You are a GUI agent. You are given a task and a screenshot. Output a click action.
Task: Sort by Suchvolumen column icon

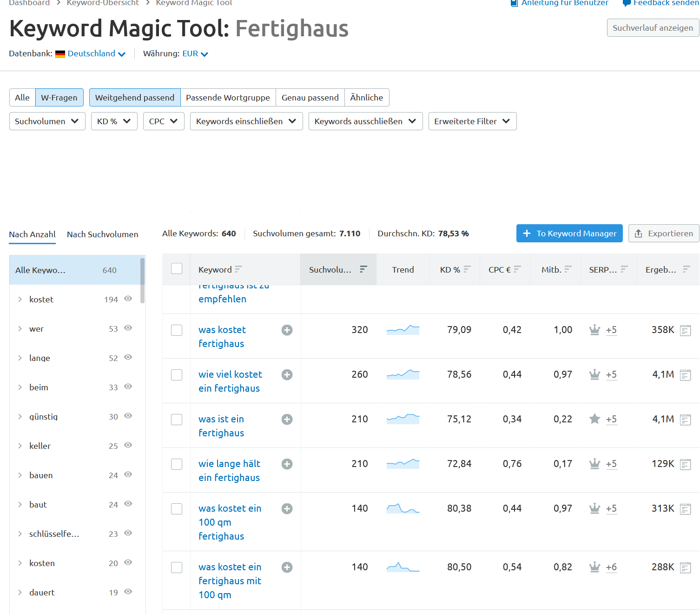click(363, 269)
